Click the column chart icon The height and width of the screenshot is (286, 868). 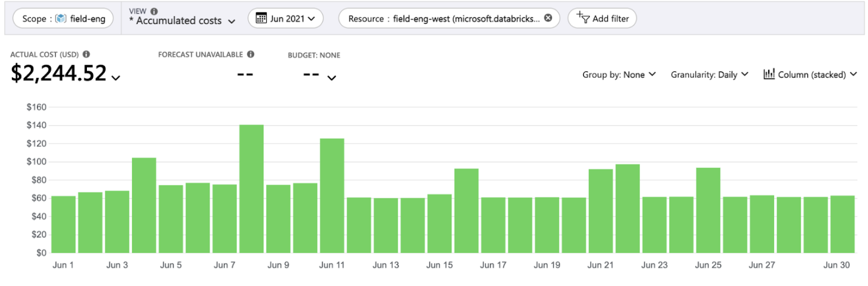(769, 74)
